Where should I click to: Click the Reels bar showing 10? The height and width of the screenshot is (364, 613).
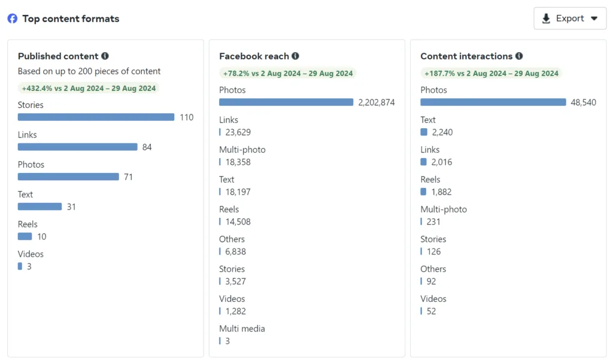point(25,236)
